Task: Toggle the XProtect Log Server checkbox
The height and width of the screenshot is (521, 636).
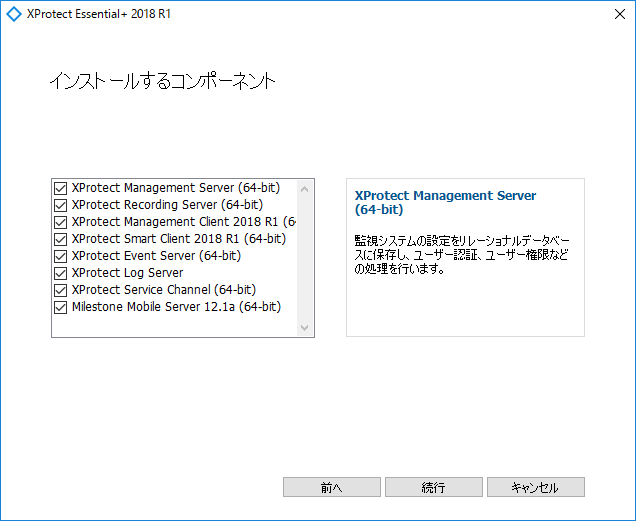Action: (x=60, y=273)
